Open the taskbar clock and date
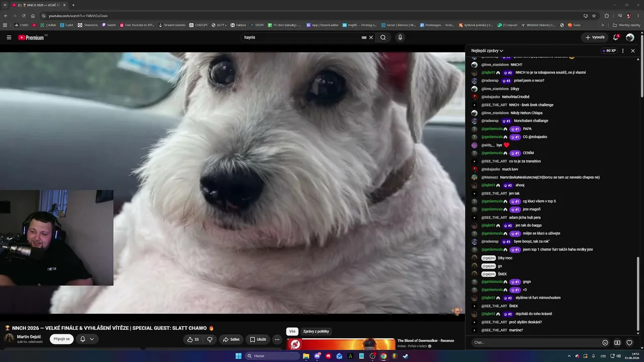The height and width of the screenshot is (362, 644). tap(631, 356)
